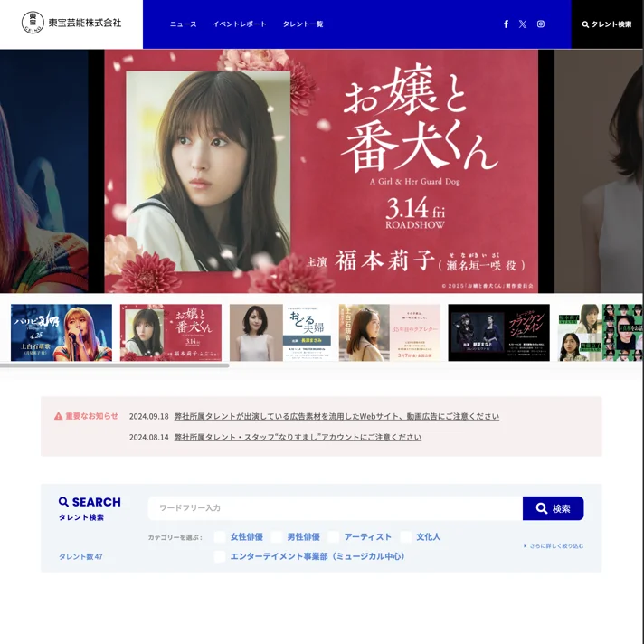644x644 pixels.
Task: Open the Facebook icon link
Action: (x=506, y=24)
